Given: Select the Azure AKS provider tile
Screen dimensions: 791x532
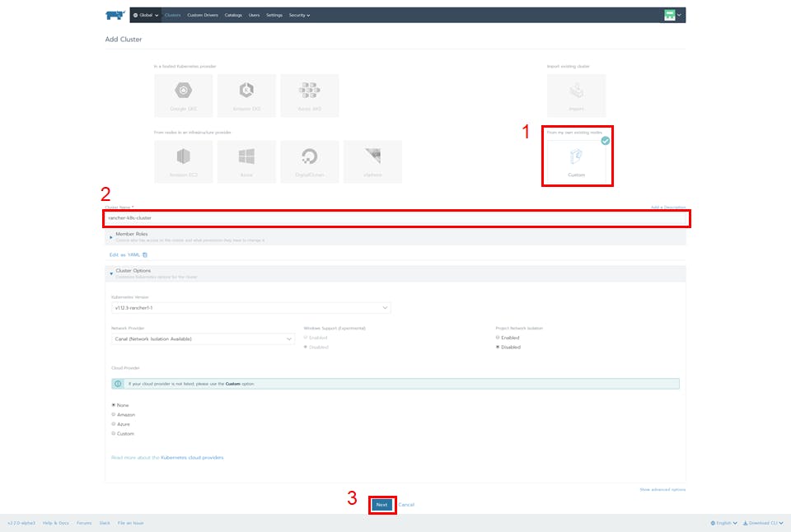Looking at the screenshot, I should pos(309,96).
